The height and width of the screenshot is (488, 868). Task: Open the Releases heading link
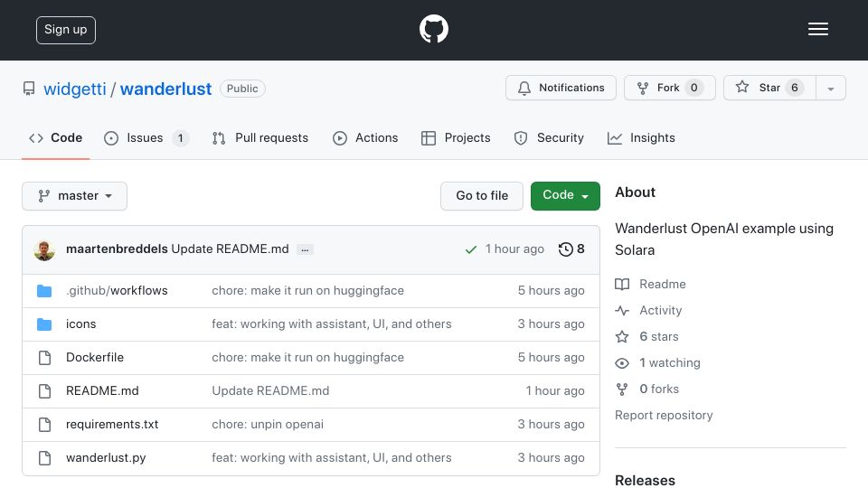tap(645, 480)
